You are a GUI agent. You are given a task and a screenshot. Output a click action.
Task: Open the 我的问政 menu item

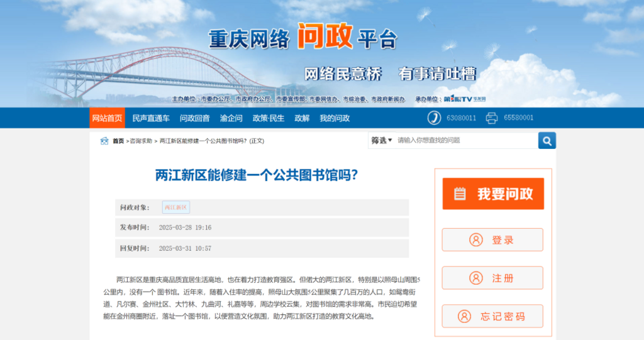[x=335, y=118]
